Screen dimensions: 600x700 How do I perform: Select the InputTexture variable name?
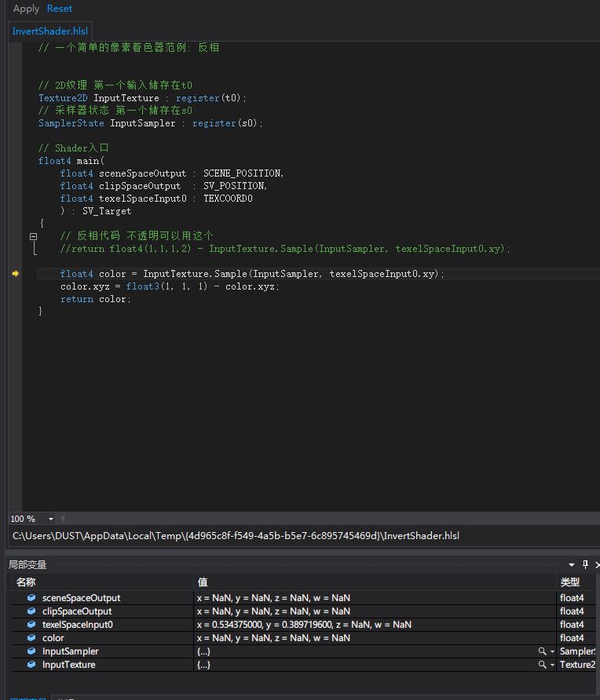point(69,665)
